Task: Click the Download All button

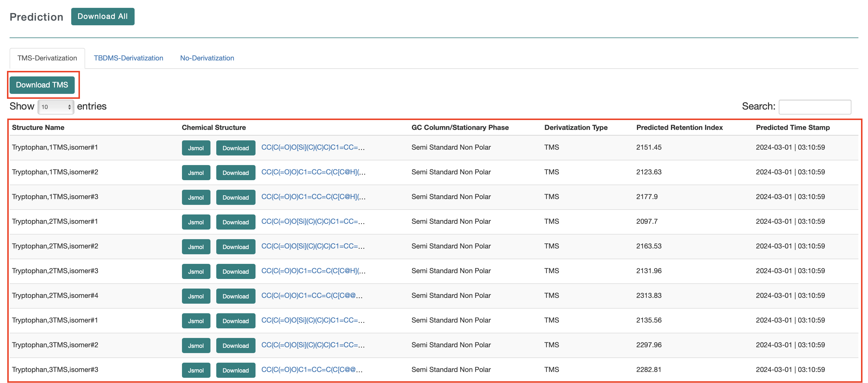Action: pyautogui.click(x=102, y=17)
